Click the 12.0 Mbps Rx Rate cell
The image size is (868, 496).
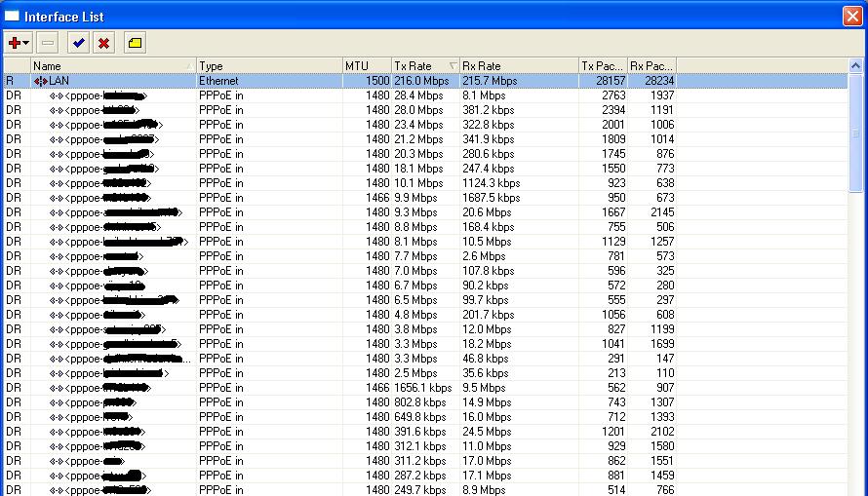[487, 329]
